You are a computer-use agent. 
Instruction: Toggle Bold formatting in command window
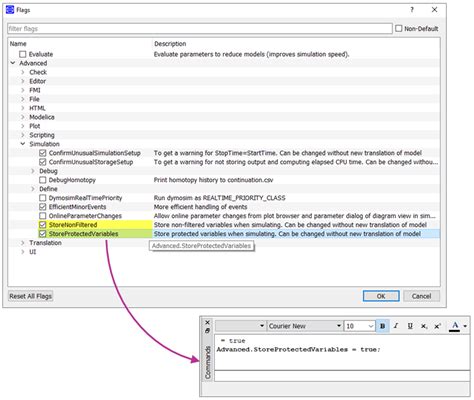pos(382,326)
